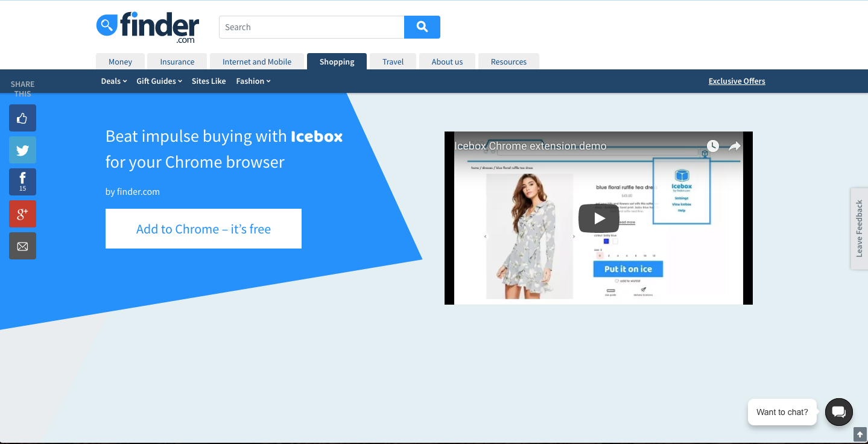This screenshot has width=868, height=444.
Task: Open the Internet and Mobile tab
Action: pyautogui.click(x=257, y=62)
